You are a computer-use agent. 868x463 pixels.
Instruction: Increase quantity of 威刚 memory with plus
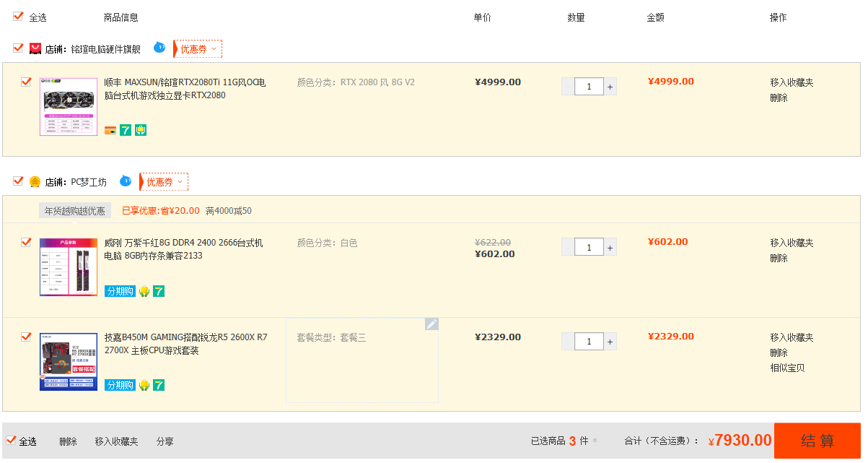click(610, 248)
